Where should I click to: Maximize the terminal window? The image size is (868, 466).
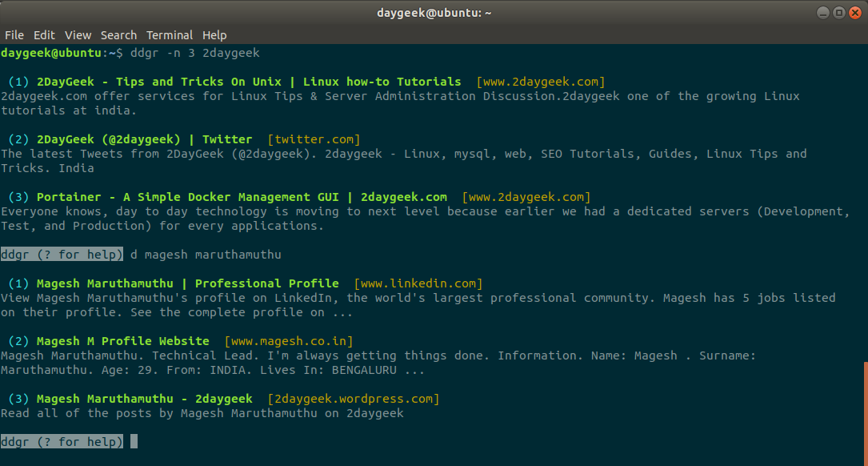pyautogui.click(x=838, y=13)
